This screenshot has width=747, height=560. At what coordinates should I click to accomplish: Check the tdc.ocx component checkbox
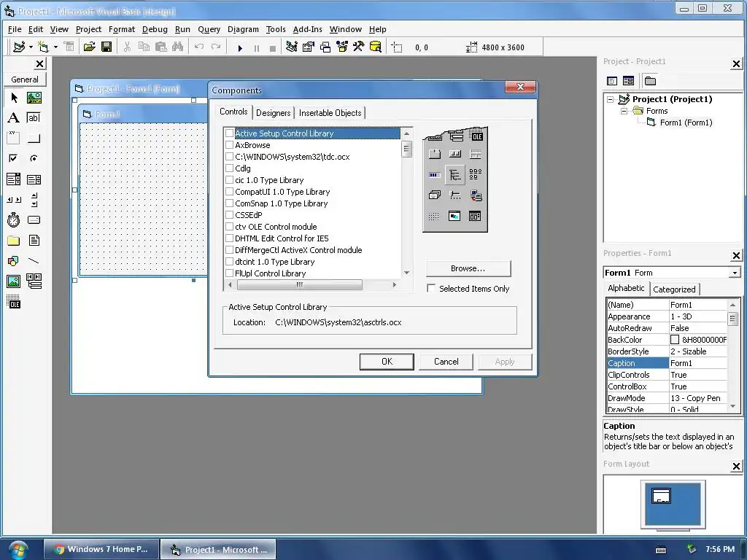click(x=229, y=157)
